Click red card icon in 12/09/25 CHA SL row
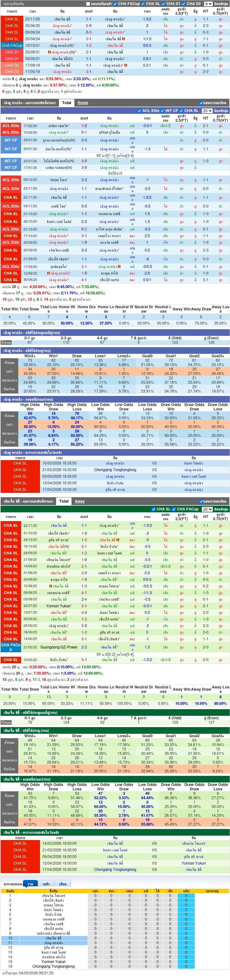Screen dimensions: 230x980 pos(49,273)
